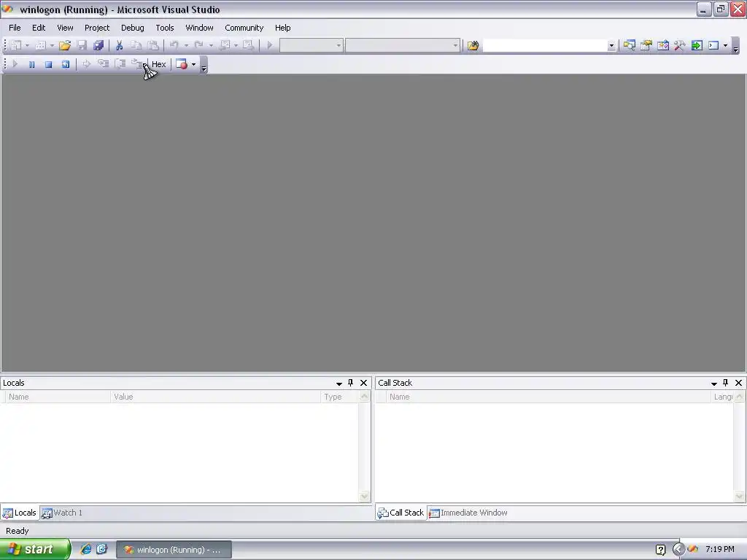Click the Save floppy disk icon
This screenshot has height=560, width=747.
pyautogui.click(x=82, y=45)
